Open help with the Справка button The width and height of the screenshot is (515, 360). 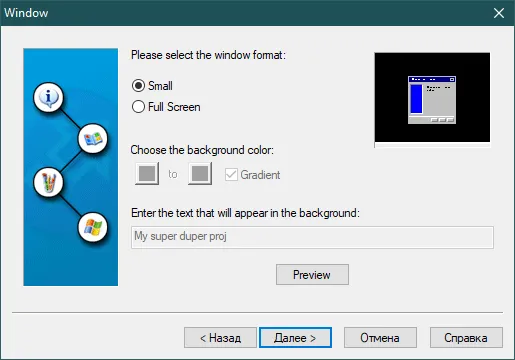(x=466, y=338)
